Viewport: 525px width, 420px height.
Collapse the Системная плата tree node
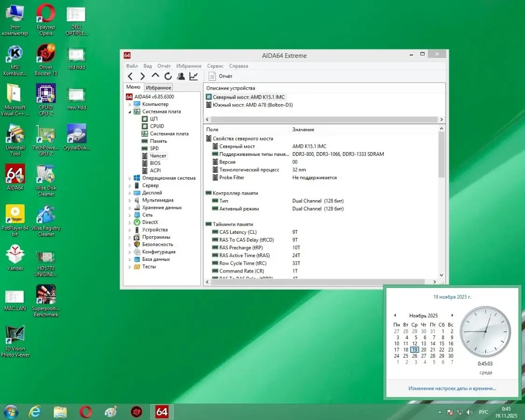130,112
